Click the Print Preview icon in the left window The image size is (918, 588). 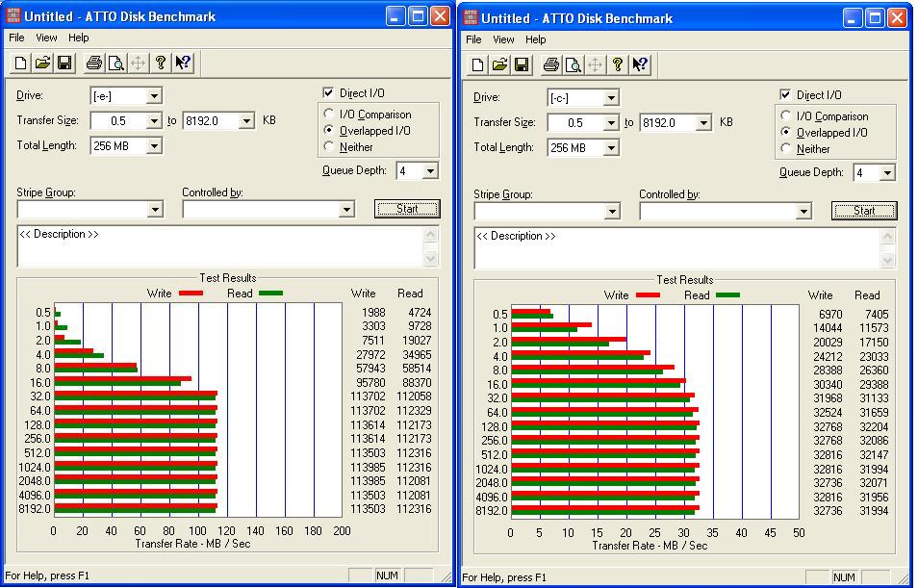(115, 63)
